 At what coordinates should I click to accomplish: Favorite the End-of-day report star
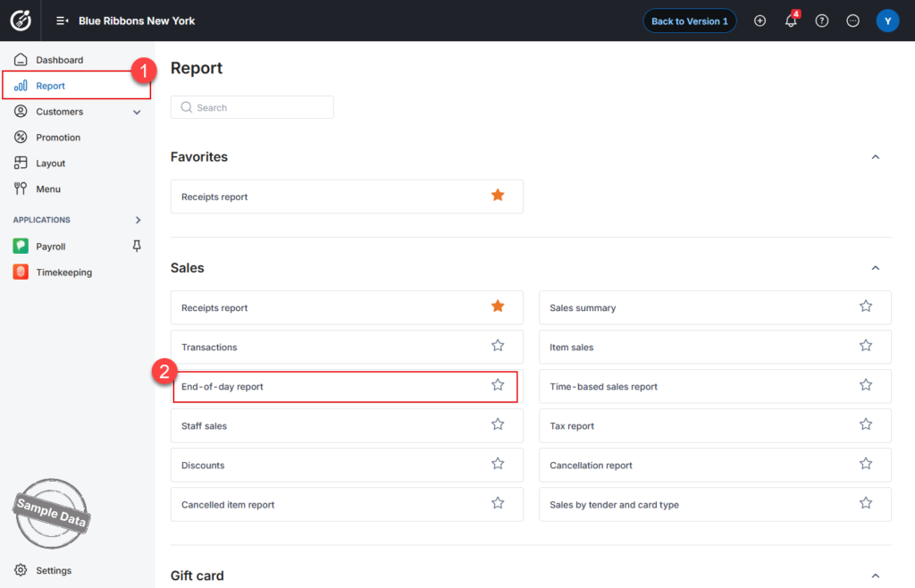click(x=498, y=385)
